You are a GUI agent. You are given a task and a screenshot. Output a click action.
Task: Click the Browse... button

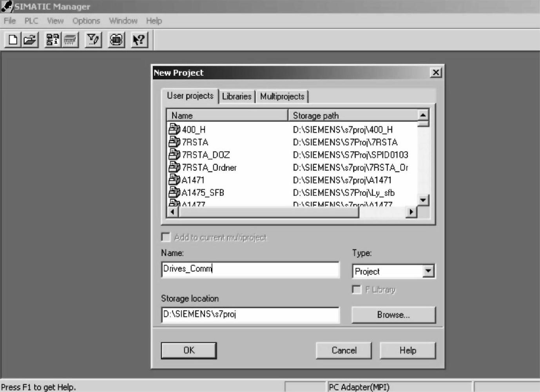[393, 315]
